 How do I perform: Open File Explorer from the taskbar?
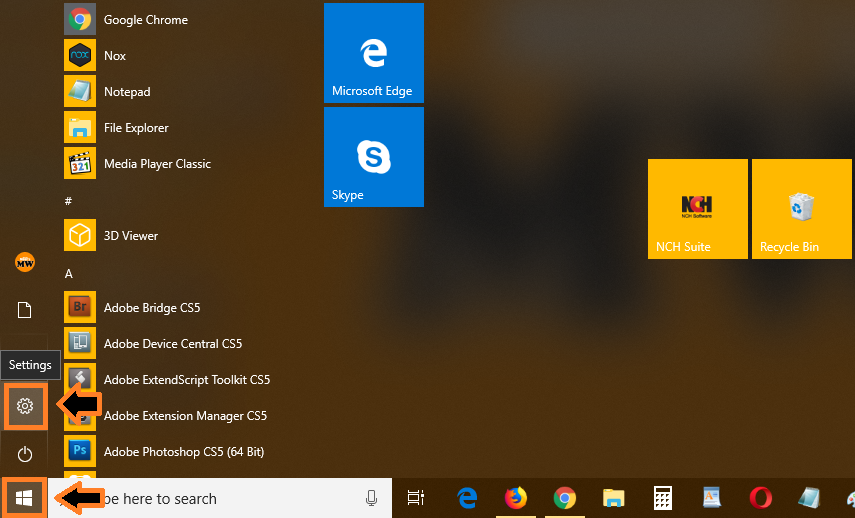click(x=613, y=498)
